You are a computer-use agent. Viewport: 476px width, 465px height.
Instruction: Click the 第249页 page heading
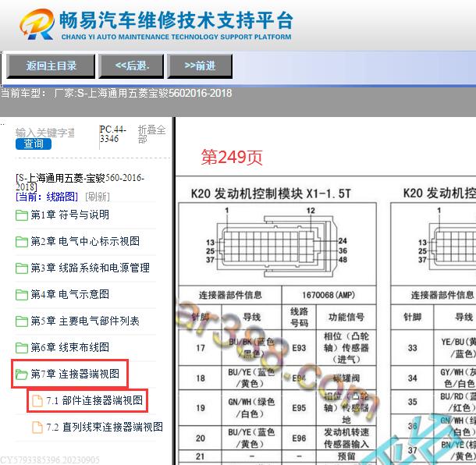[232, 158]
